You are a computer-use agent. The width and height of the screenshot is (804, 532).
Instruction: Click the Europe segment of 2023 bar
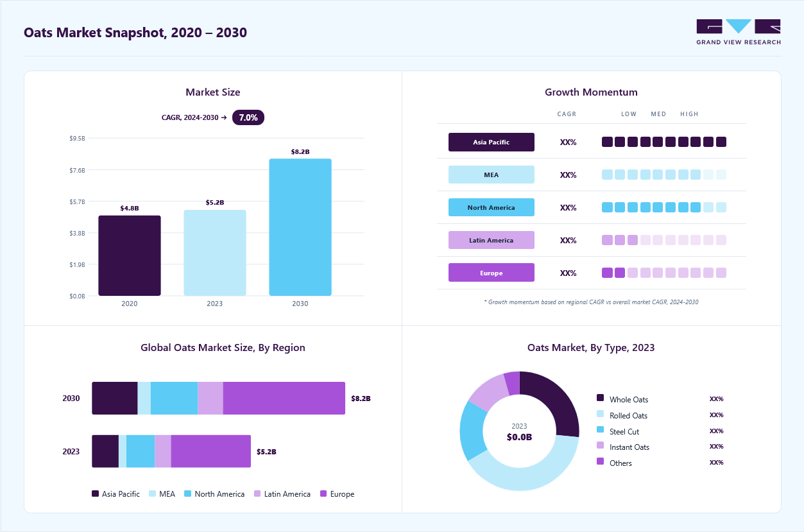[x=211, y=451]
